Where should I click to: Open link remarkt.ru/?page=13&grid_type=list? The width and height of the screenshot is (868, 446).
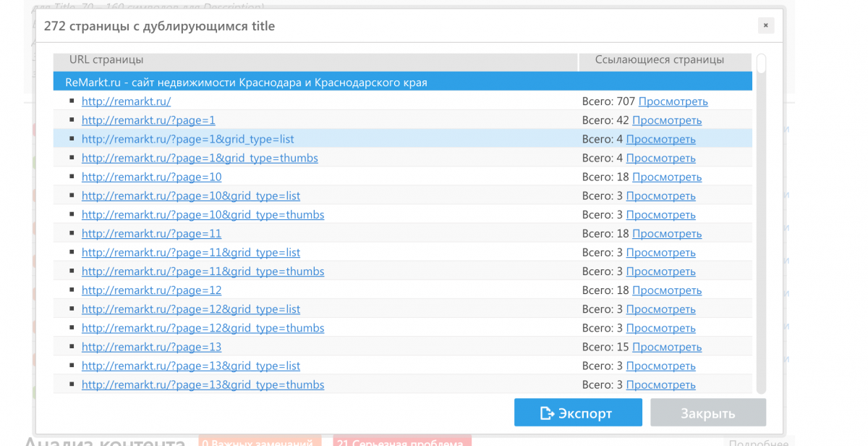tap(191, 366)
